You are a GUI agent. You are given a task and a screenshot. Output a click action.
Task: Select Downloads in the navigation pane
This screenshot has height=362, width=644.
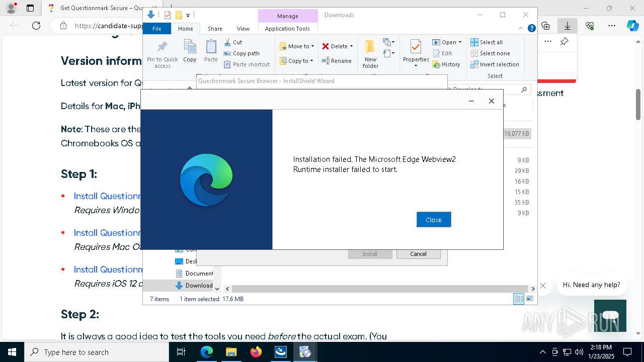(194, 285)
